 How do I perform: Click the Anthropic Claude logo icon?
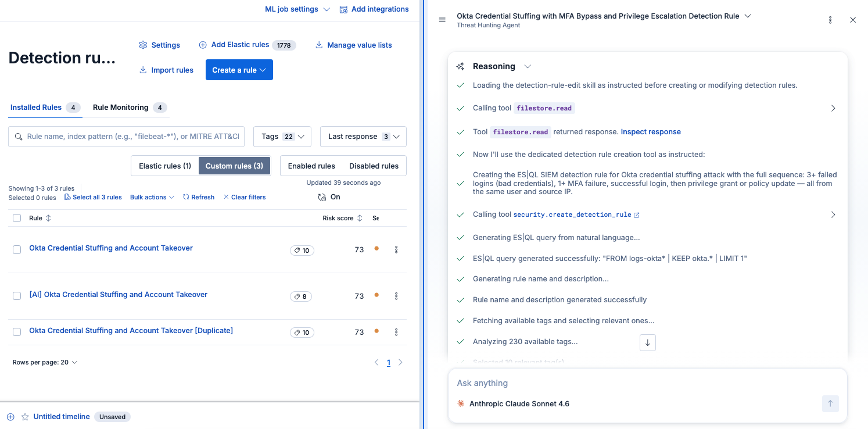click(x=461, y=403)
